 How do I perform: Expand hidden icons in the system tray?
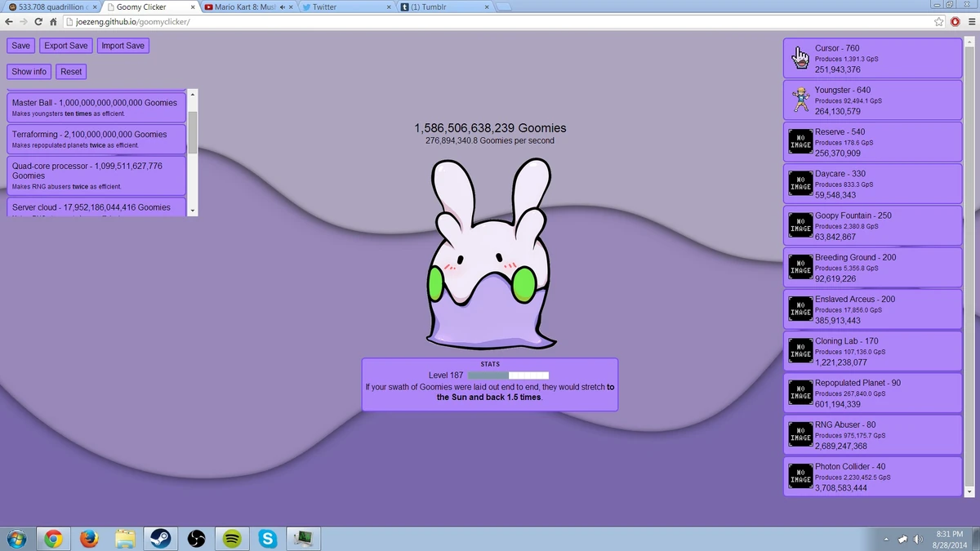coord(885,539)
